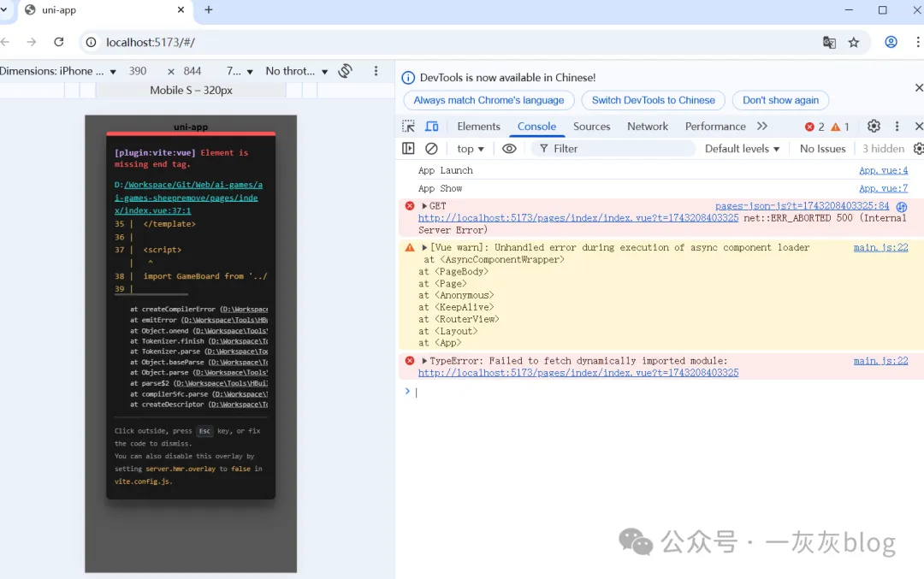Image resolution: width=924 pixels, height=579 pixels.
Task: Click the translate page icon
Action: coord(829,42)
